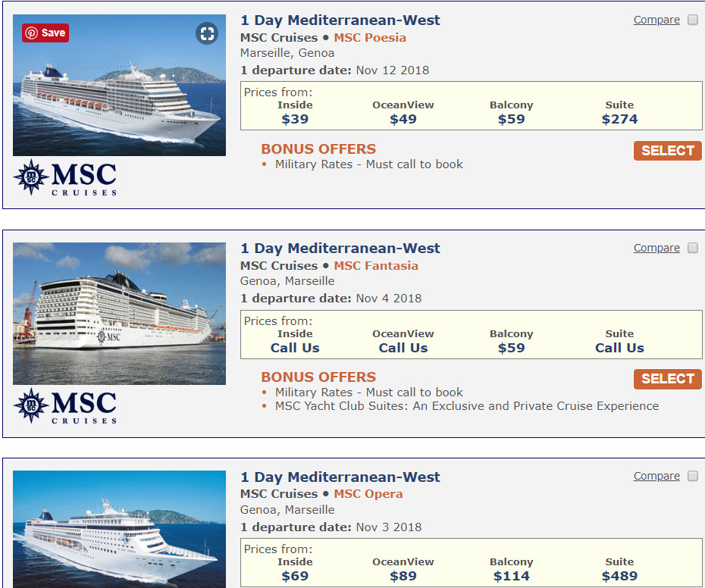Click the Pinterest Save button on Poesia image
The height and width of the screenshot is (588, 705).
[x=45, y=33]
